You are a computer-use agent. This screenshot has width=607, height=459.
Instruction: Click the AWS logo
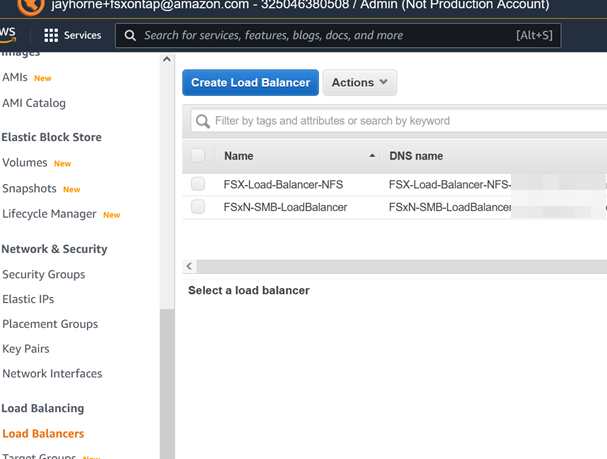8,34
